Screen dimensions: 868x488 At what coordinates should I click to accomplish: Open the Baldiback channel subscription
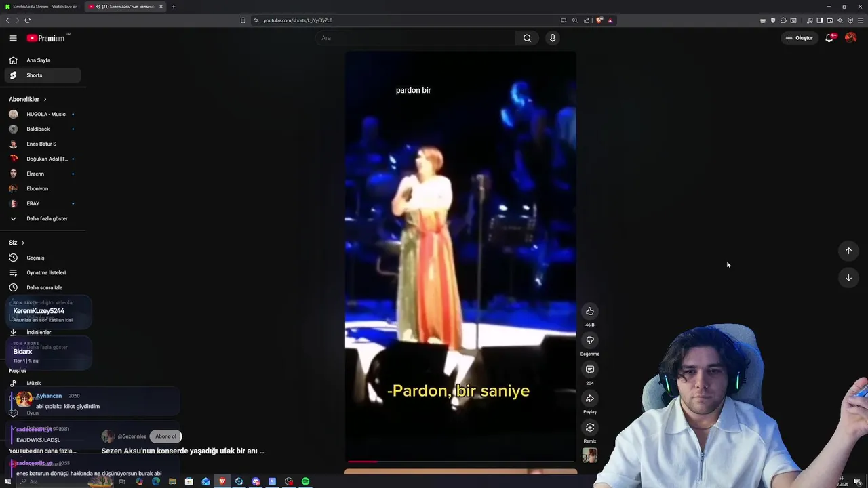click(x=43, y=129)
